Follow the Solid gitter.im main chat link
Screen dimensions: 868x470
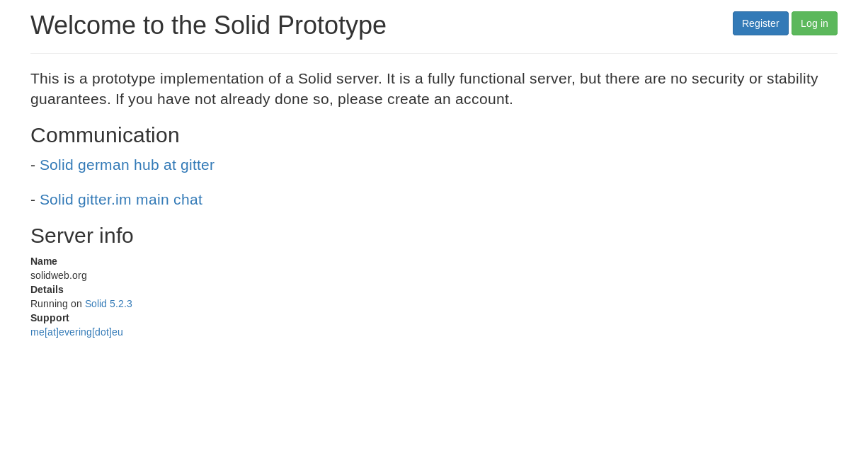pos(121,200)
